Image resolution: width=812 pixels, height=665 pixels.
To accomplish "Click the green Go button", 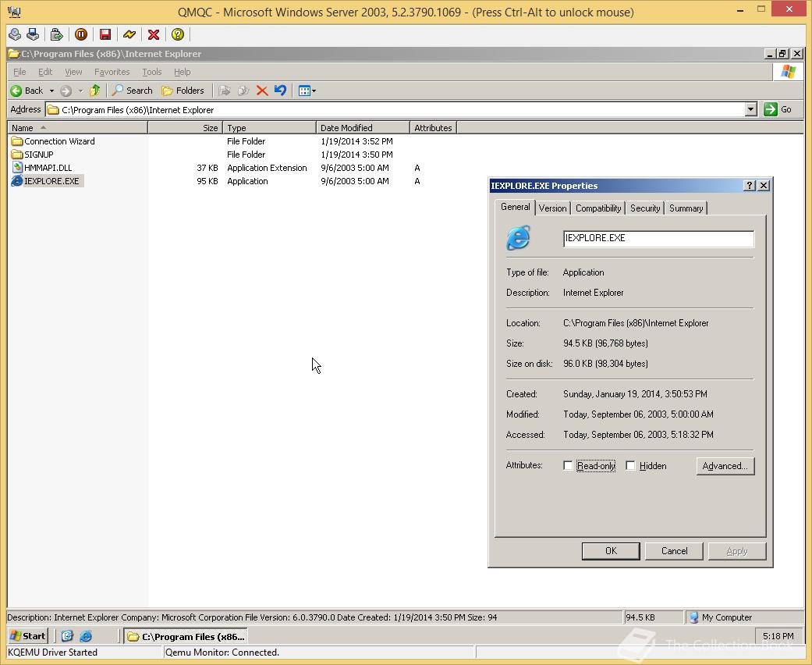I will tap(778, 109).
